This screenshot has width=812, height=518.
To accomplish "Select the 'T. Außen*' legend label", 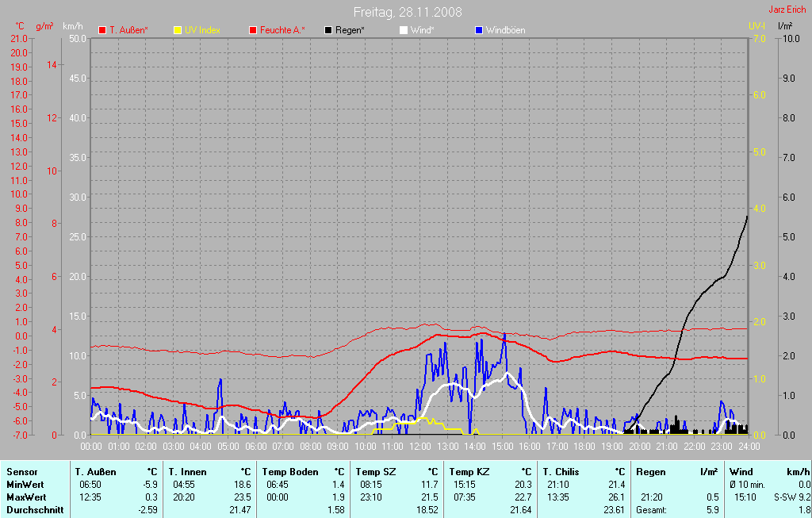I will [128, 30].
